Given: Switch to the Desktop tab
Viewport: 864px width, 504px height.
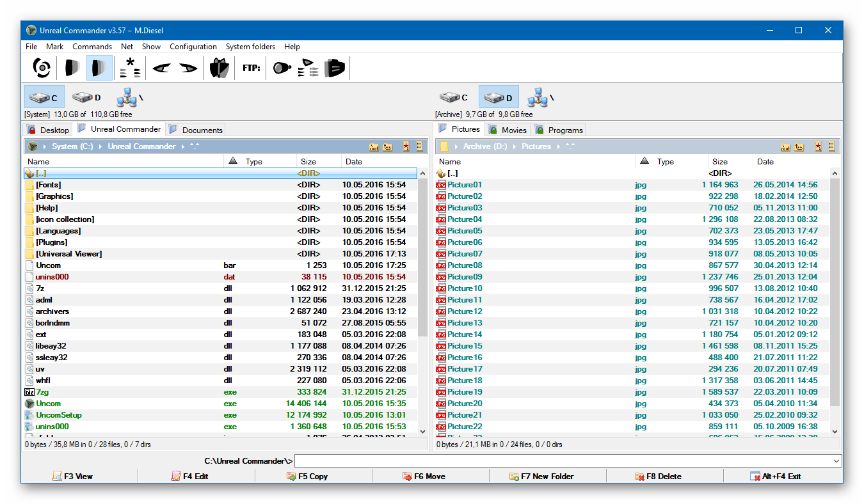Looking at the screenshot, I should point(48,130).
